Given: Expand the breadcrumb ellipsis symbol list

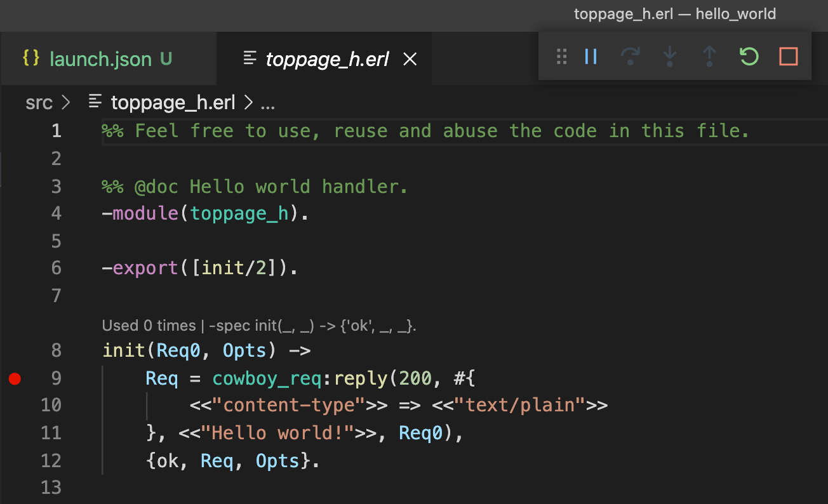Looking at the screenshot, I should 268,103.
